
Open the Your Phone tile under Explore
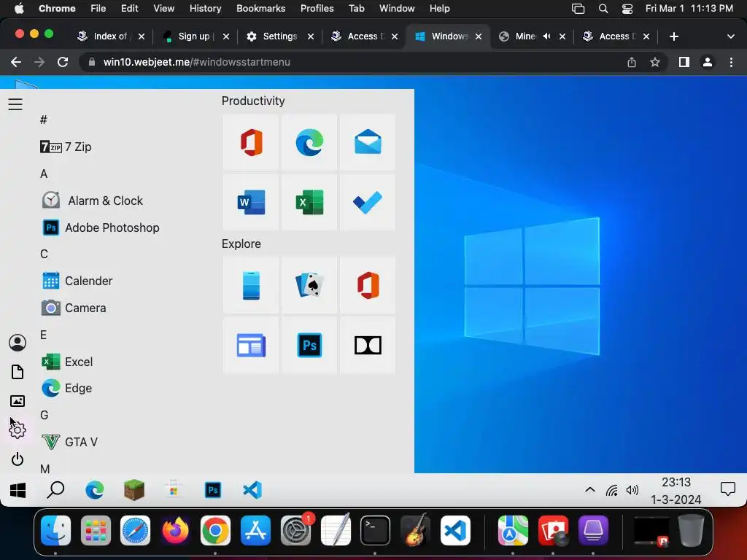(x=251, y=285)
